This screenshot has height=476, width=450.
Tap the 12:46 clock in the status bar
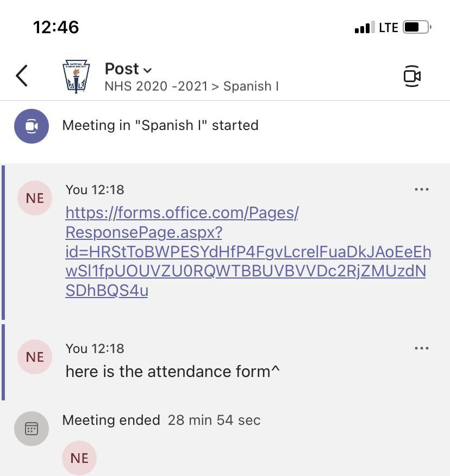click(56, 27)
